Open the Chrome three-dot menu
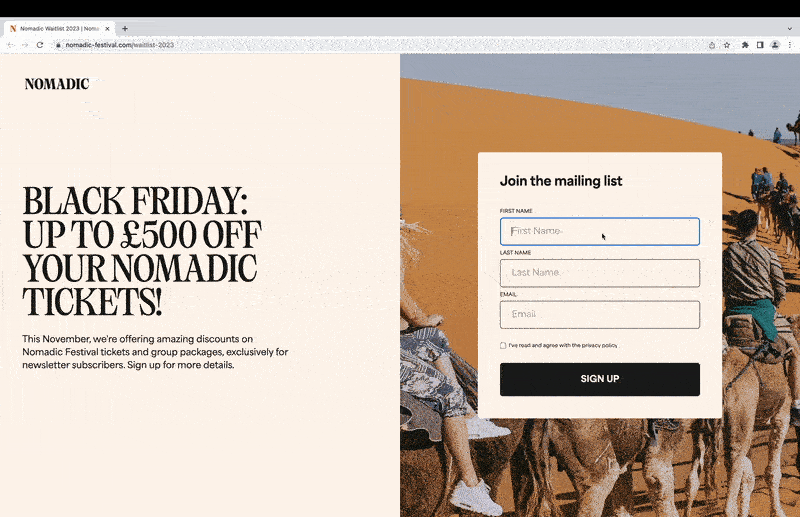800x517 pixels. [x=790, y=45]
